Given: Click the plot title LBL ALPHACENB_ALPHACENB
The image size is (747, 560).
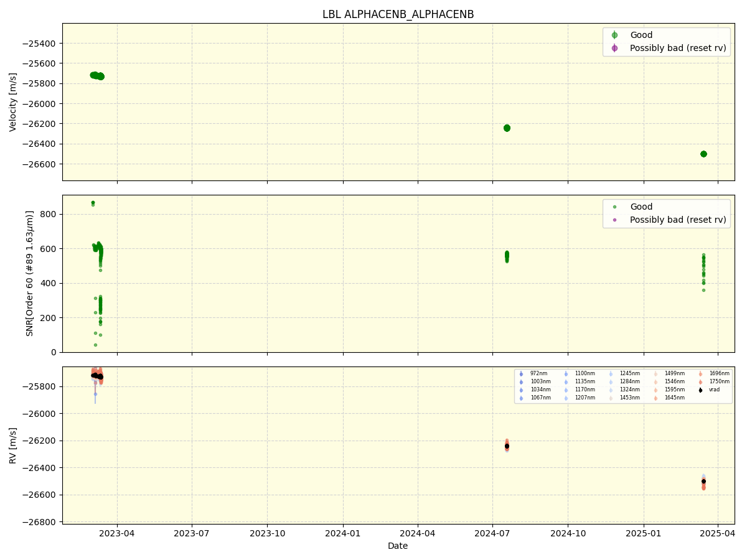Looking at the screenshot, I should [398, 14].
